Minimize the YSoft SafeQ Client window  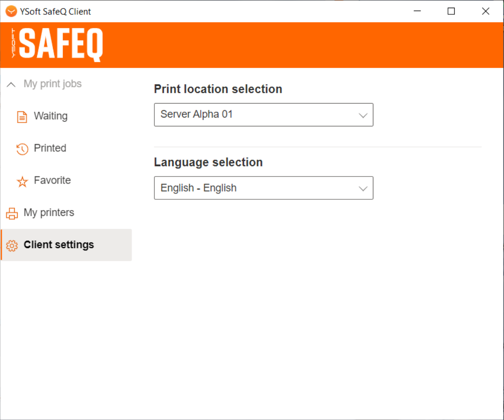[417, 11]
